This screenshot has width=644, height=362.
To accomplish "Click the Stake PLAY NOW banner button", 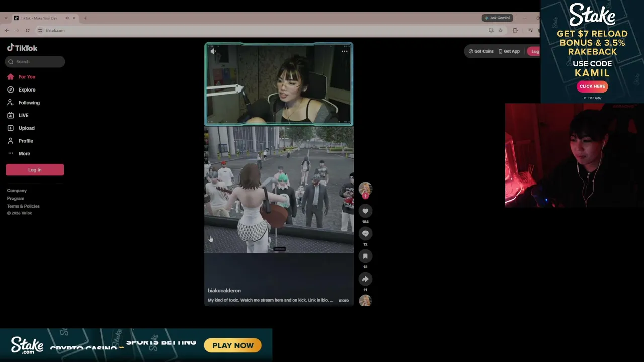I will pyautogui.click(x=233, y=345).
